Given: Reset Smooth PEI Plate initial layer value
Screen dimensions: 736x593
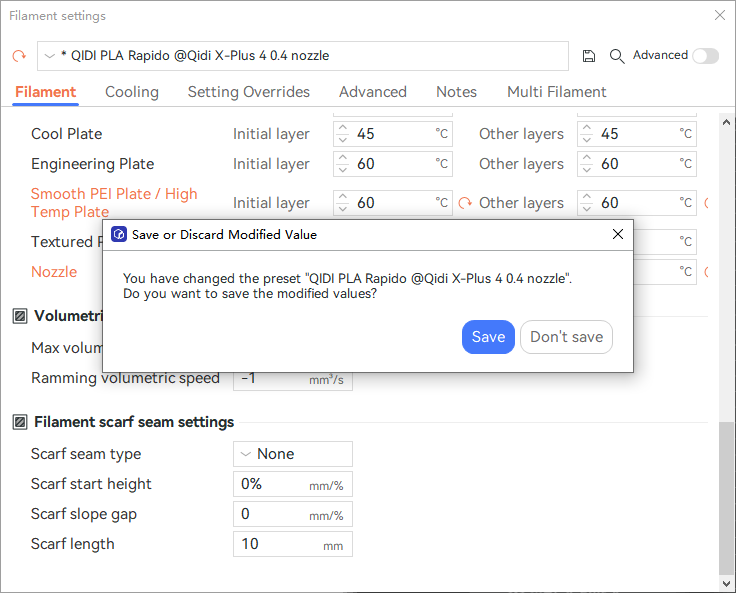Looking at the screenshot, I should [x=465, y=203].
